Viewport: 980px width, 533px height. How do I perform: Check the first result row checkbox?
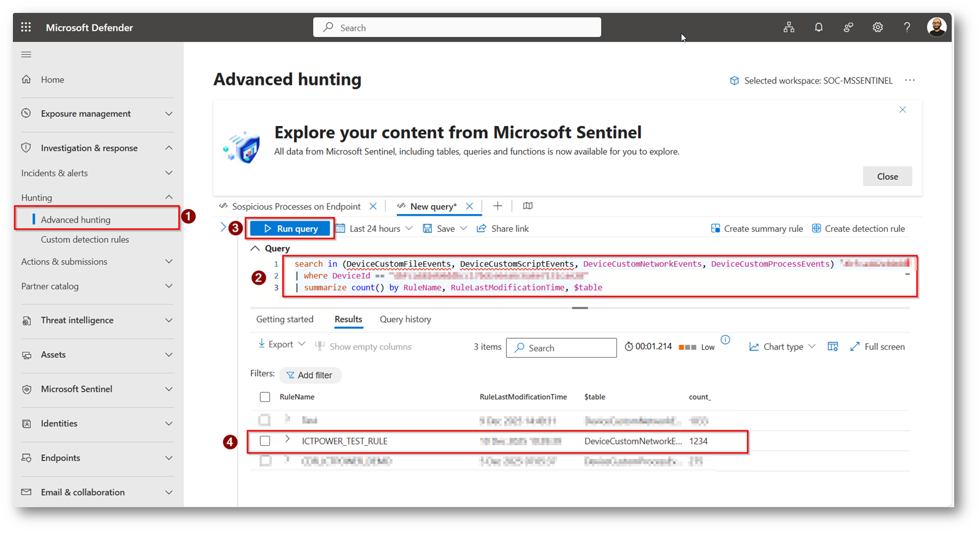pyautogui.click(x=265, y=420)
